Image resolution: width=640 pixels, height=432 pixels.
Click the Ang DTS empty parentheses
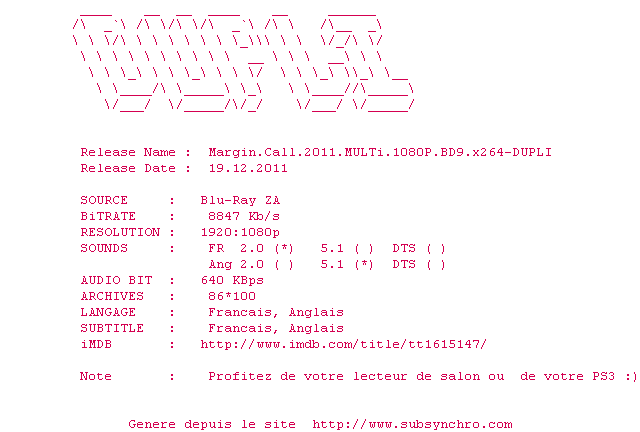[x=436, y=265]
